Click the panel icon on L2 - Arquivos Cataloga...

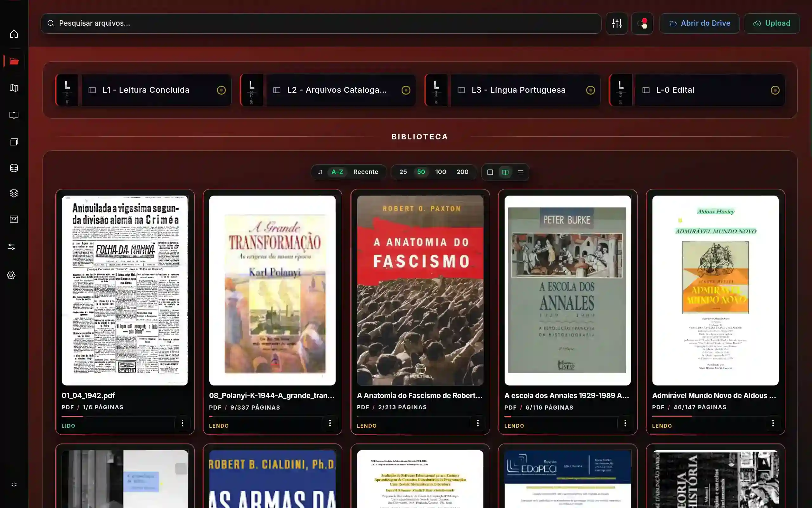pyautogui.click(x=277, y=90)
